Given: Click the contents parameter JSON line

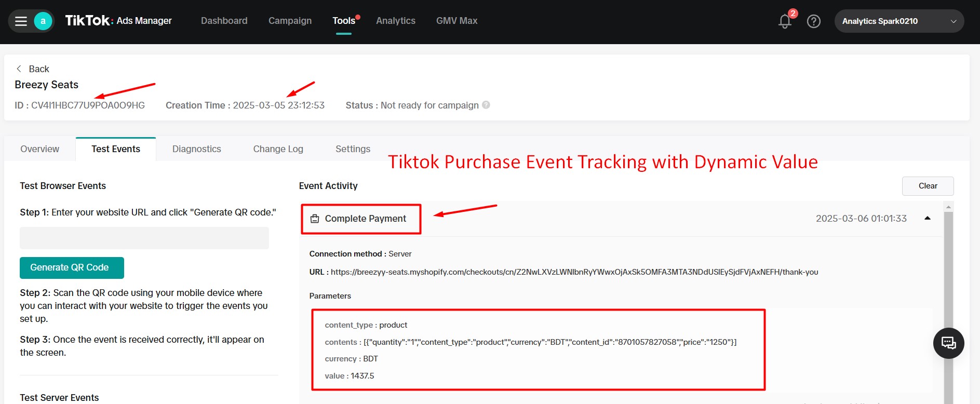Looking at the screenshot, I should click(531, 342).
